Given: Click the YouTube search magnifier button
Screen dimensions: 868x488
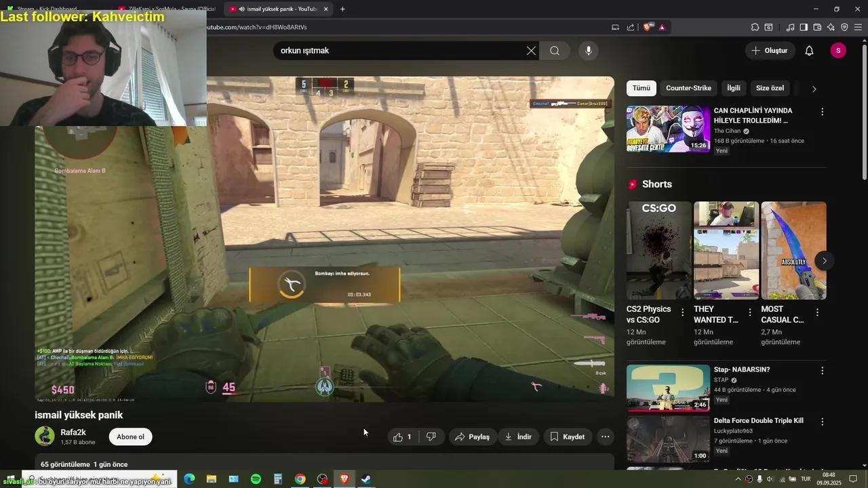Looking at the screenshot, I should (555, 51).
